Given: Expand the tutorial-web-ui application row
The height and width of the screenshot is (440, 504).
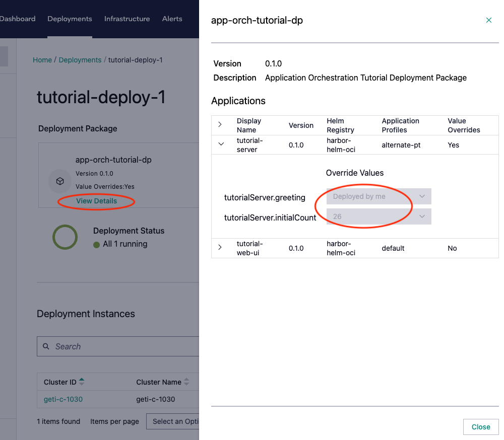Looking at the screenshot, I should 220,248.
